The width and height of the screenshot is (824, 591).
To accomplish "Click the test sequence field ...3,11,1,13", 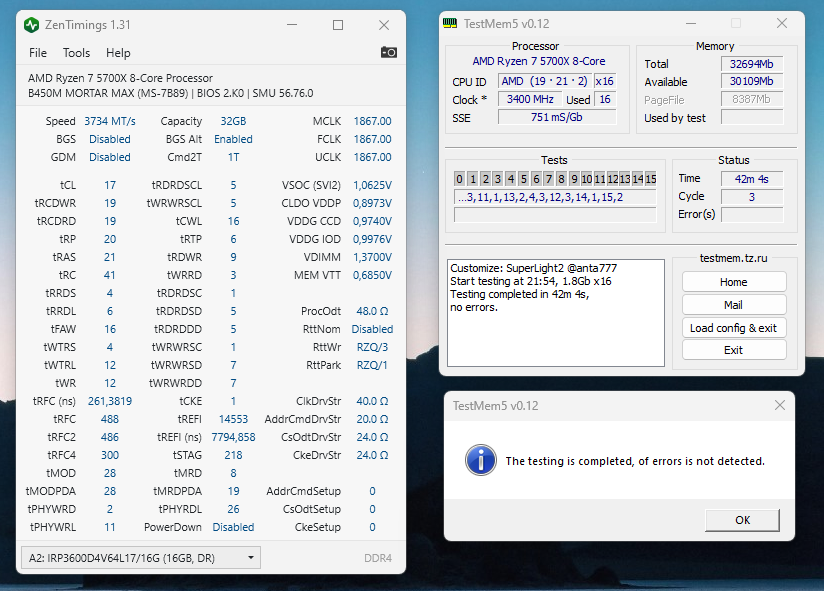I will [x=555, y=198].
